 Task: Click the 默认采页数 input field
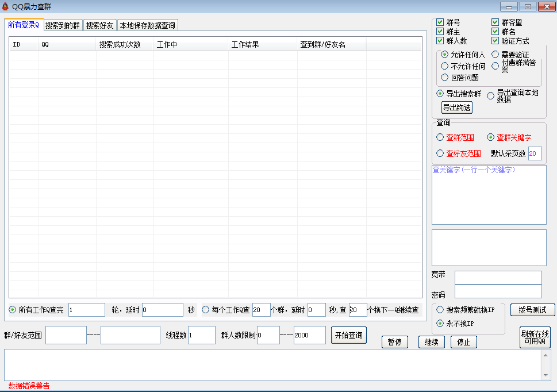(535, 153)
